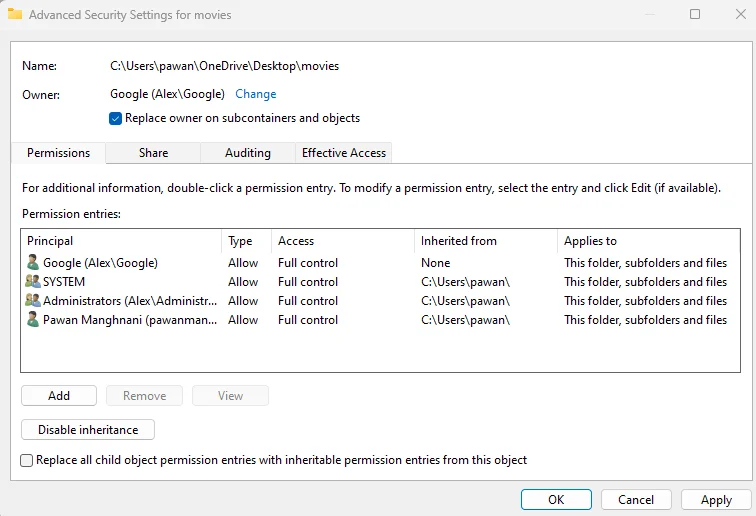Click Disable inheritance button

click(88, 430)
